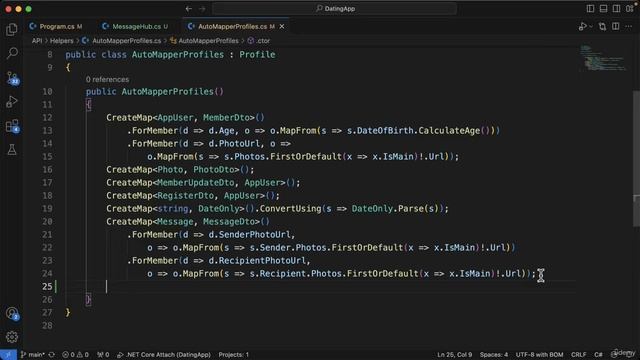The image size is (640, 360).
Task: Click the Helpers breadcrumb segment
Action: click(x=62, y=41)
